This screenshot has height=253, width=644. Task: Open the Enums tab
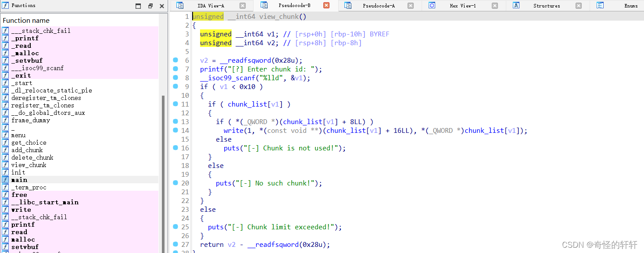pyautogui.click(x=630, y=5)
